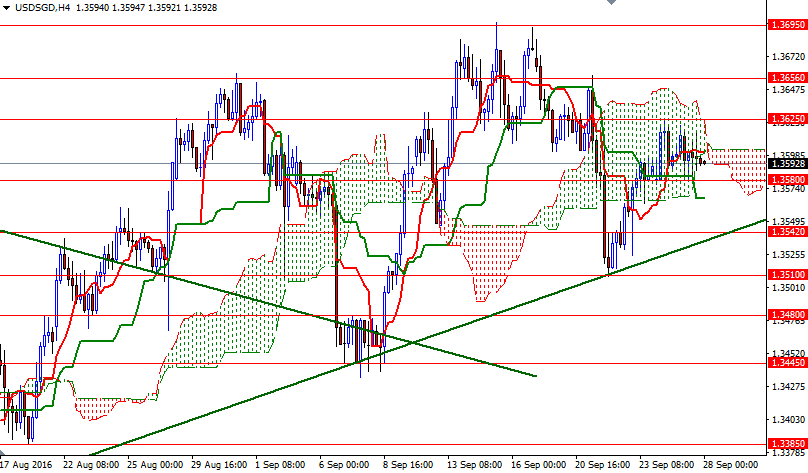Viewport: 808px width, 473px height.
Task: Click the 25 Aug 00:00 time label
Action: coord(155,465)
